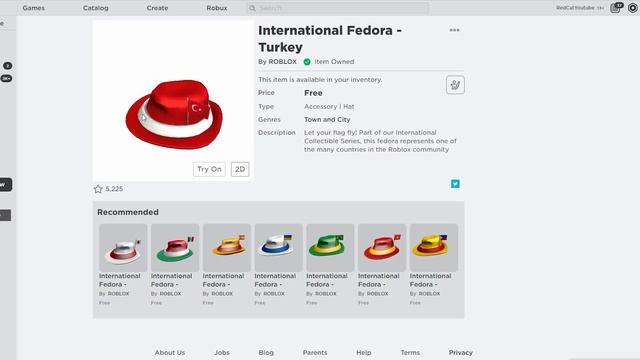640x360 pixels.
Task: Click the search magnifier icon
Action: click(252, 8)
